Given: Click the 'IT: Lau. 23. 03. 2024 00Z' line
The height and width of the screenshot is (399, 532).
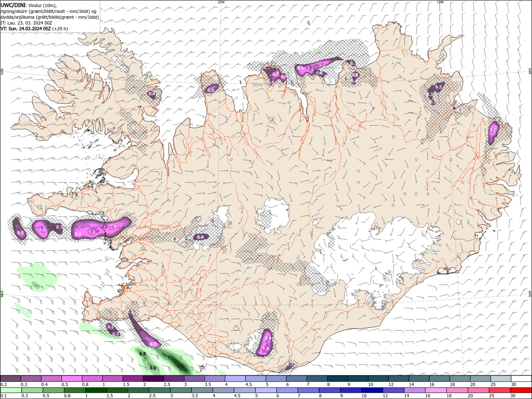Looking at the screenshot, I should [x=26, y=23].
